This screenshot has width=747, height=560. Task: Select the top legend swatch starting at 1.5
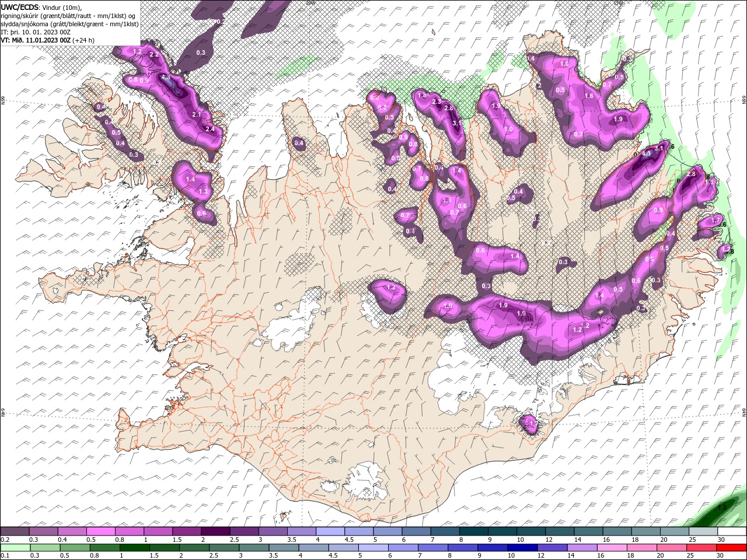pyautogui.click(x=187, y=531)
